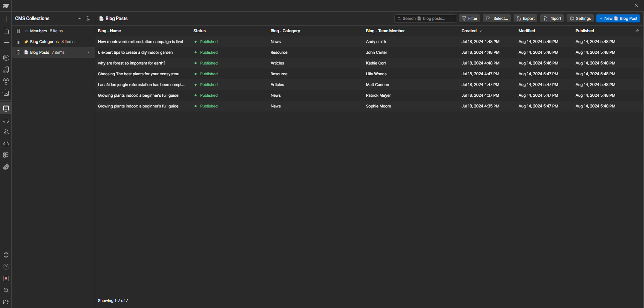Open collection Settings button
Image resolution: width=644 pixels, height=308 pixels.
click(x=580, y=18)
